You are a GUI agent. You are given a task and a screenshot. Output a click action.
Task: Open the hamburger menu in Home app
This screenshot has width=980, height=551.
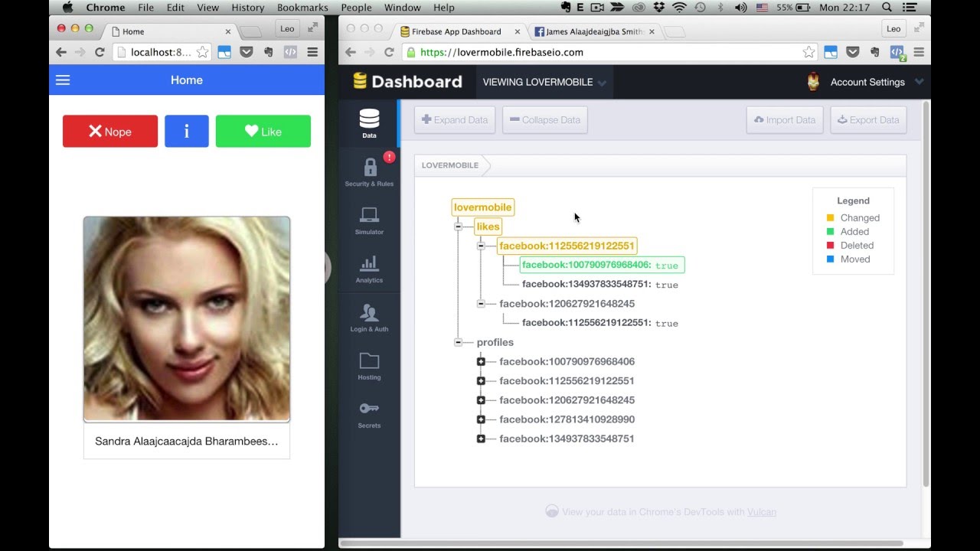63,80
